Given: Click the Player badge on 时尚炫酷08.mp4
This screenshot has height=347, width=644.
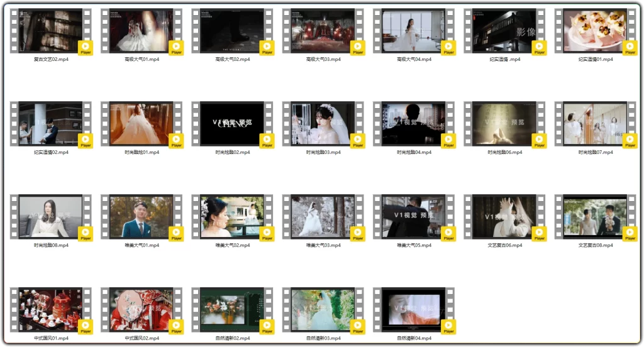Looking at the screenshot, I should coord(86,234).
